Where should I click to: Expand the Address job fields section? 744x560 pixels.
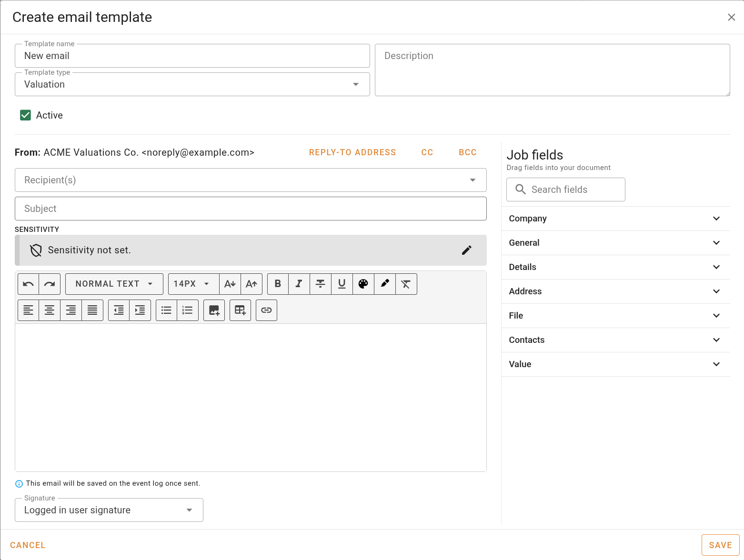[616, 291]
